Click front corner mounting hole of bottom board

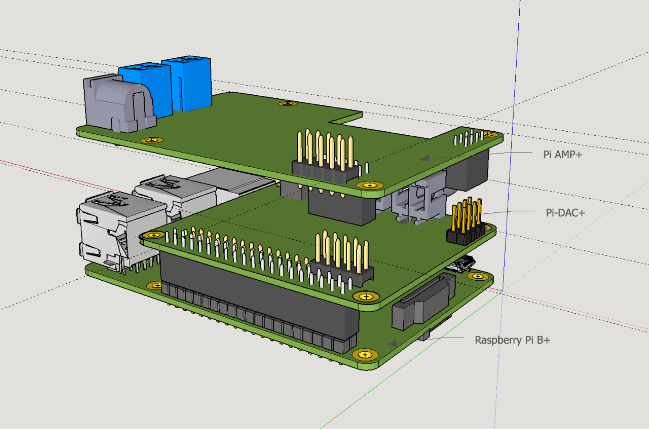point(362,353)
